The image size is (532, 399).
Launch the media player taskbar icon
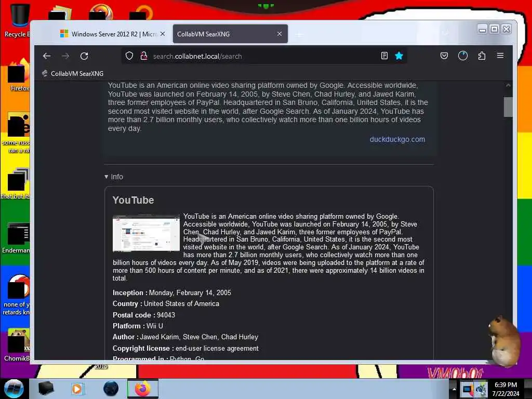[x=77, y=389]
